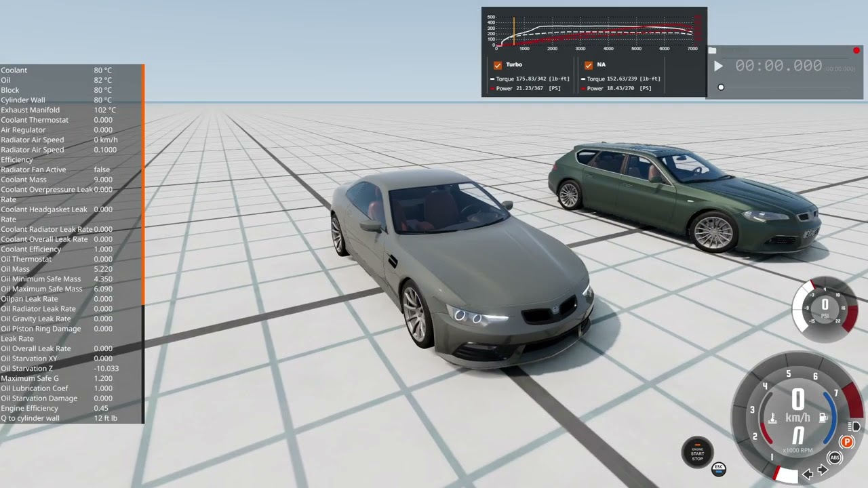Screen dimensions: 868x488
Task: Click the Radiator Air Speed 0 km/h row
Action: [x=71, y=140]
